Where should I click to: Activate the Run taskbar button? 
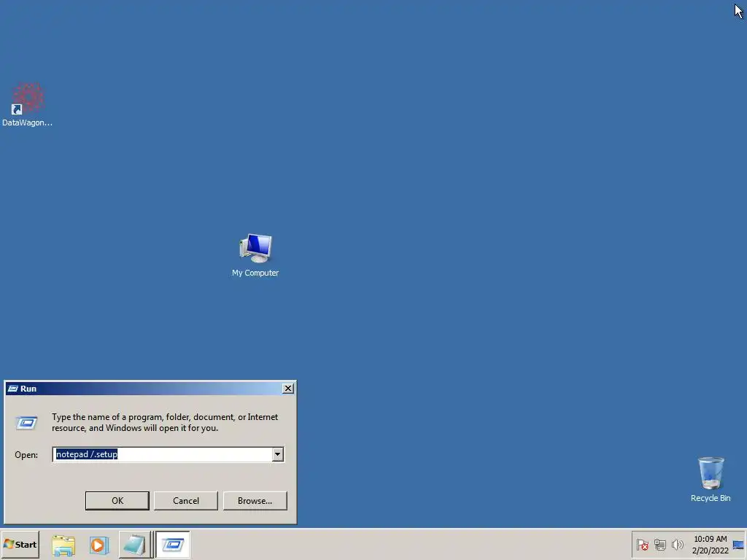point(172,545)
